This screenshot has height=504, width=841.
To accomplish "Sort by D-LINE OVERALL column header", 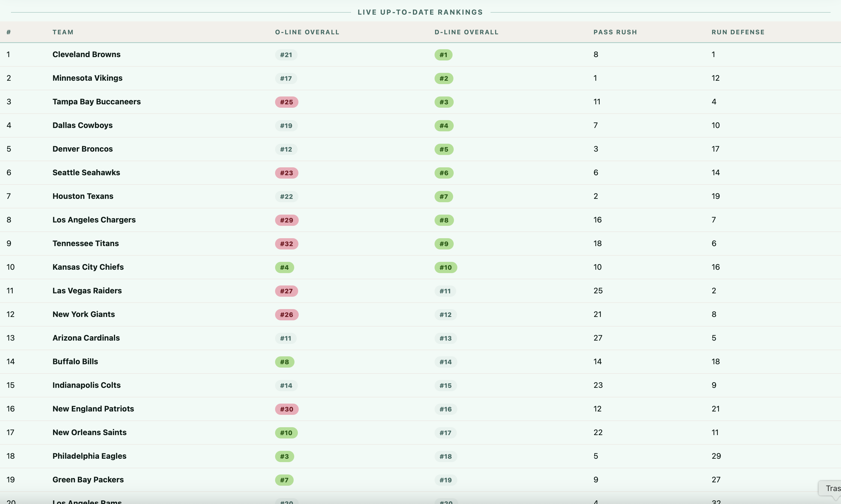I will (466, 32).
